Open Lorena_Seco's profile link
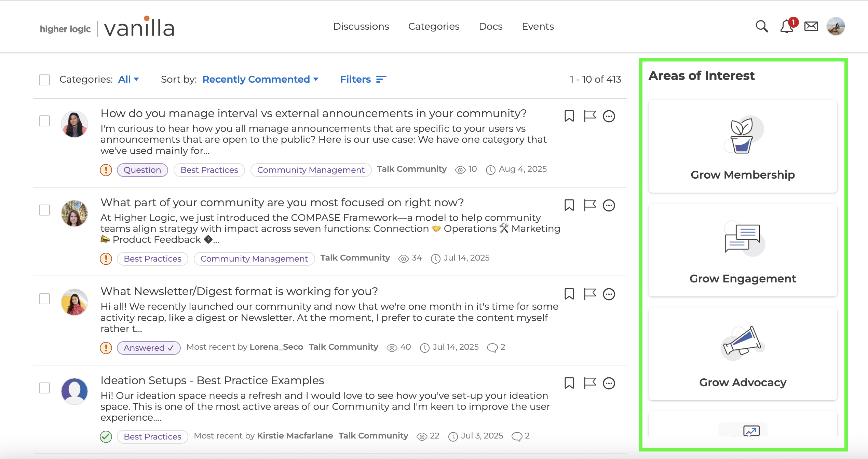Viewport: 868px width, 459px height. coord(276,347)
